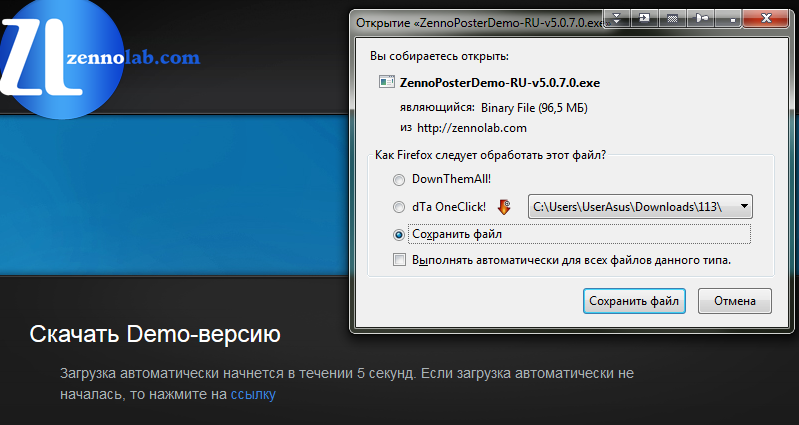Click the Сохранить файл button
The image size is (799, 425).
pos(634,301)
